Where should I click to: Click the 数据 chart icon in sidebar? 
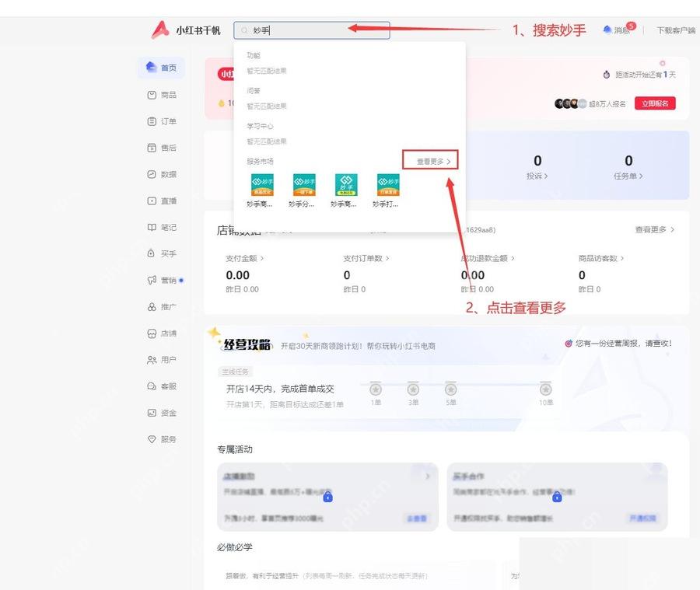click(152, 174)
